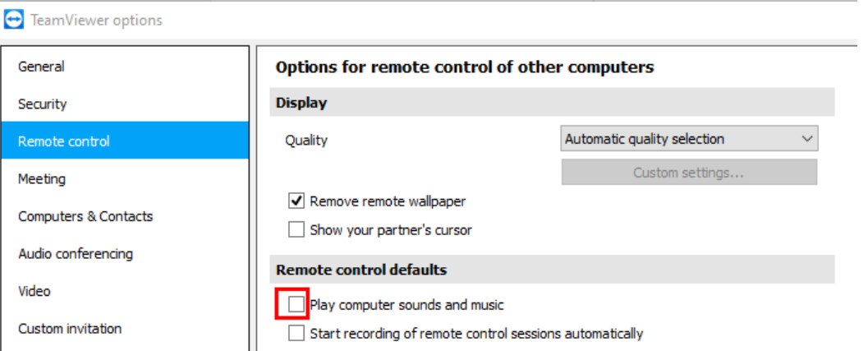Click the Custom settings button
This screenshot has height=351, width=868.
click(x=689, y=173)
